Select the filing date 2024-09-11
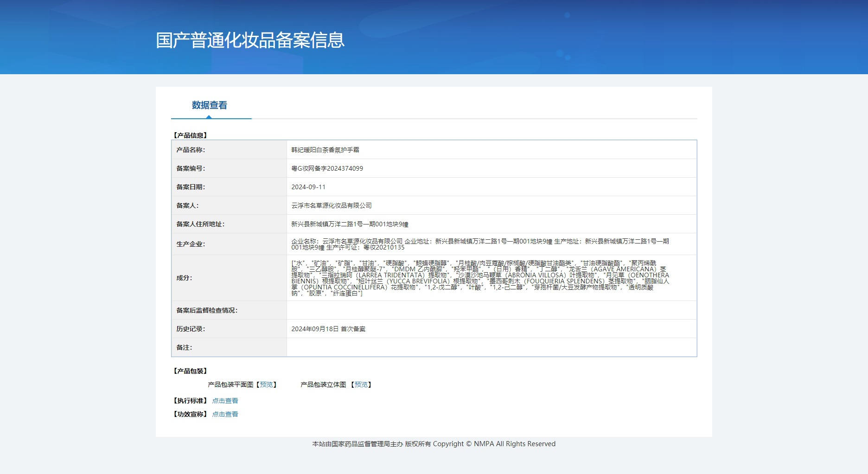This screenshot has height=474, width=868. (308, 187)
